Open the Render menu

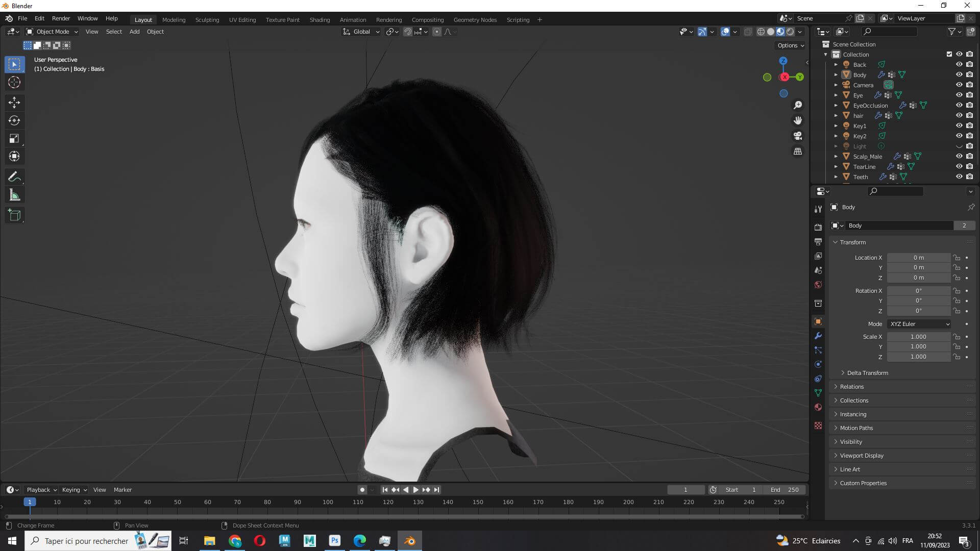(x=61, y=18)
